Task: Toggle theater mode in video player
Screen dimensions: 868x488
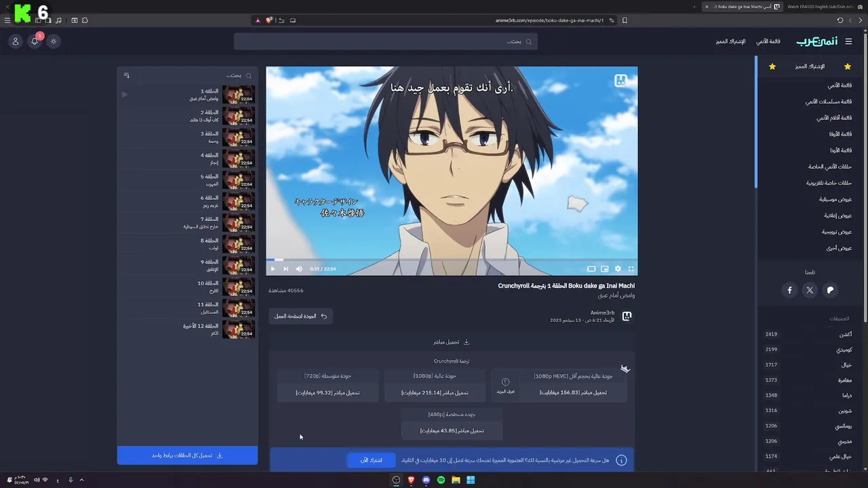Action: click(x=591, y=269)
